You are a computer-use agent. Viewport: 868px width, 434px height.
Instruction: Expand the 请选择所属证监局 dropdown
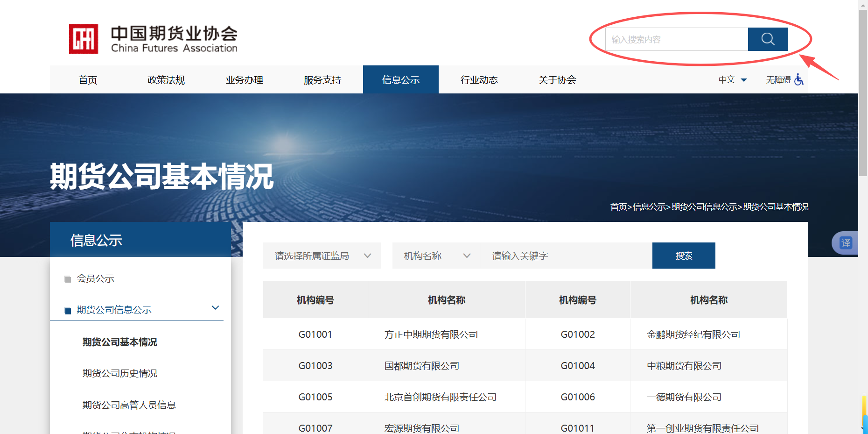coord(322,256)
